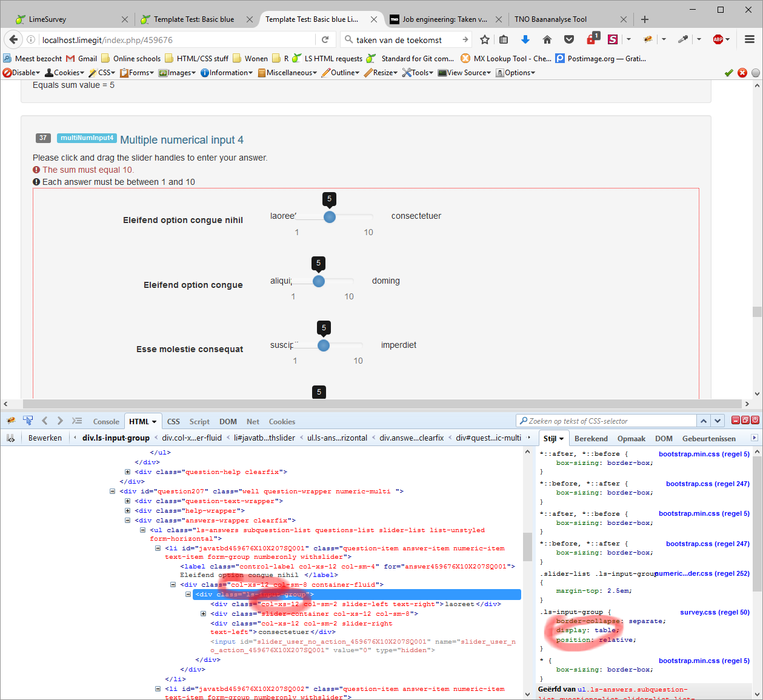Click the green checkmark validation icon in Web Developer toolbar
Image resolution: width=763 pixels, height=700 pixels.
pos(729,73)
